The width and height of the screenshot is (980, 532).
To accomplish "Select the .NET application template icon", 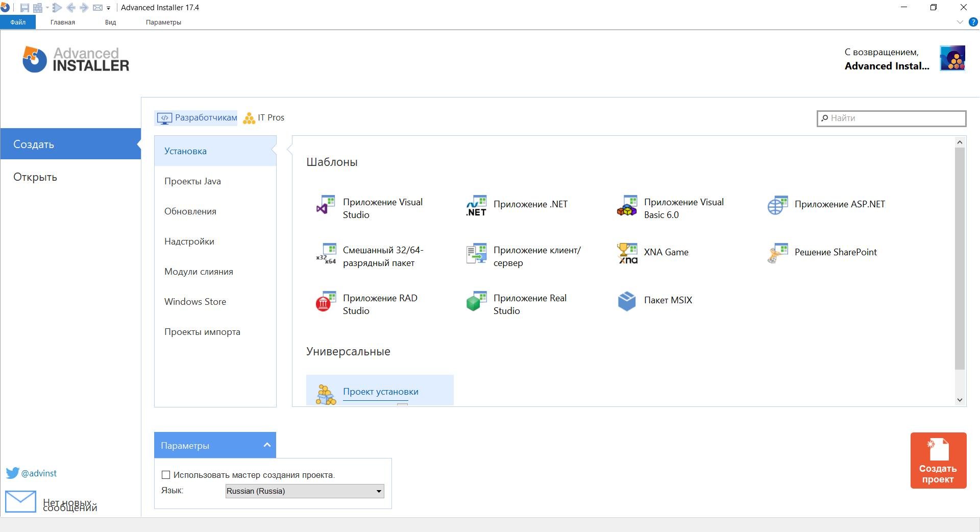I will 476,205.
